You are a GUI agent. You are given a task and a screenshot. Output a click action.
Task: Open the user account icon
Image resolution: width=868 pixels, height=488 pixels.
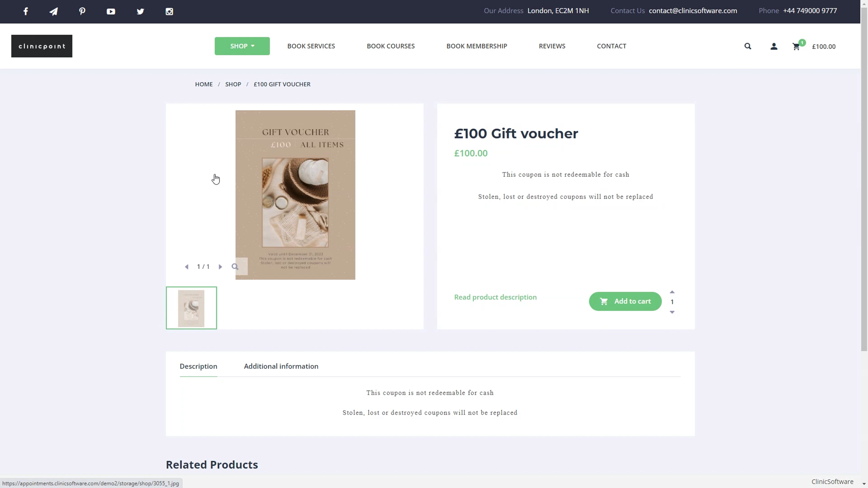tap(774, 46)
